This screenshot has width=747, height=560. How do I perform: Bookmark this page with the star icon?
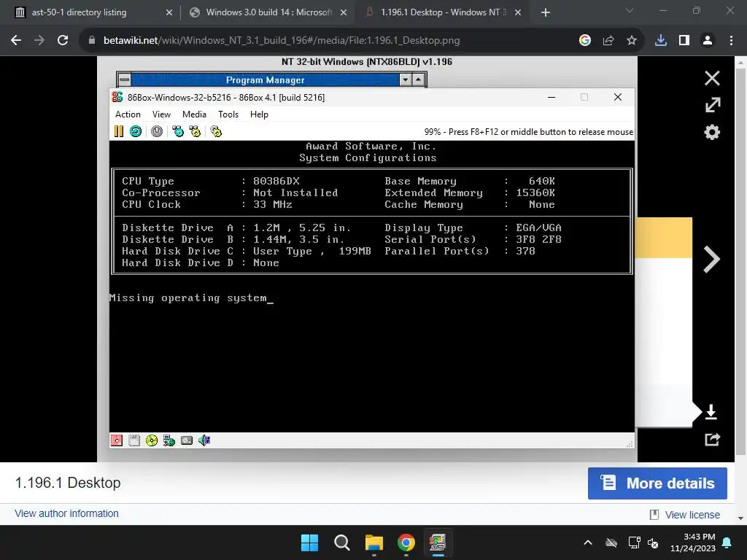(632, 41)
